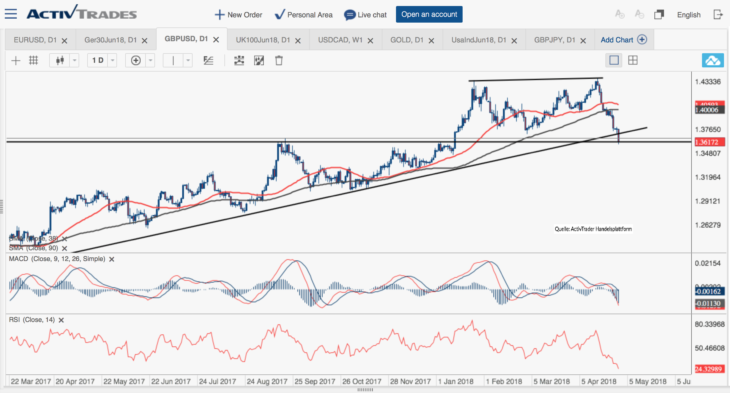Click MACD (Close, 9, 12, 26, Simple) label
The height and width of the screenshot is (393, 730).
(x=57, y=259)
